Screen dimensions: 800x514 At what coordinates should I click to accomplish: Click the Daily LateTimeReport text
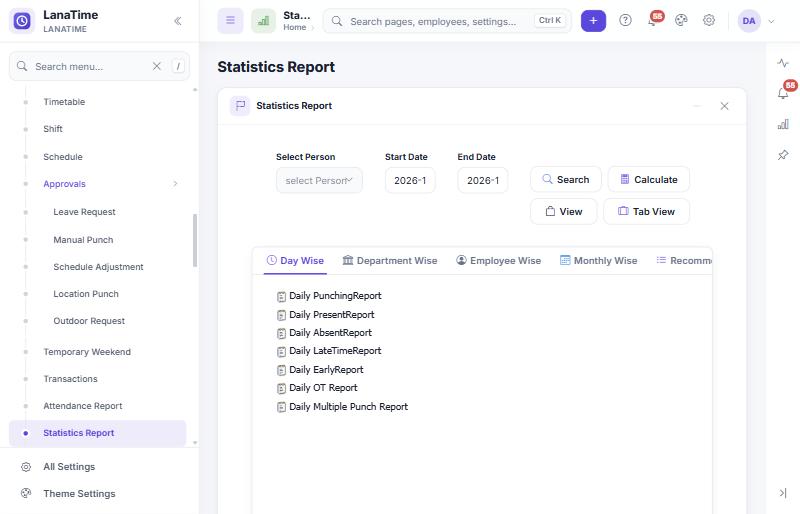tap(335, 351)
